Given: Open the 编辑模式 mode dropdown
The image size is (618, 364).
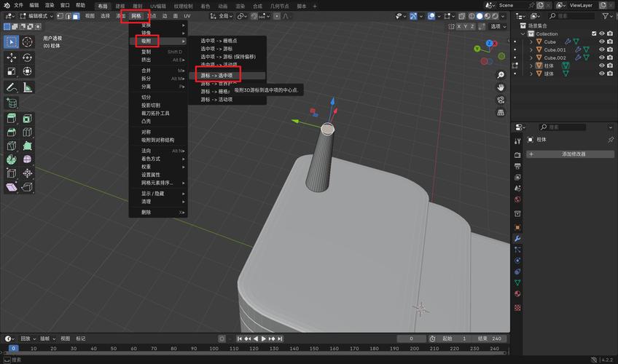Looking at the screenshot, I should pos(36,16).
